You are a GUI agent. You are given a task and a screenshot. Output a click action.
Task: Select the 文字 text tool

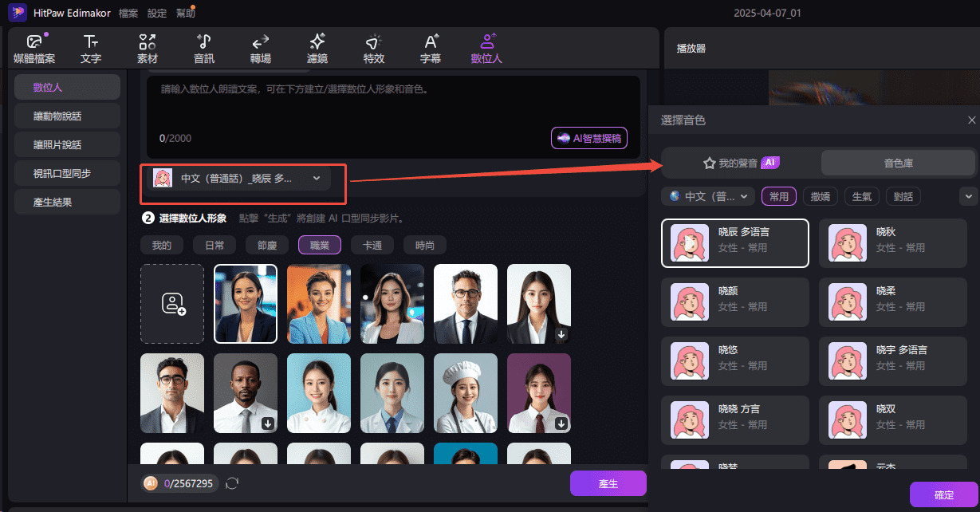pos(90,48)
